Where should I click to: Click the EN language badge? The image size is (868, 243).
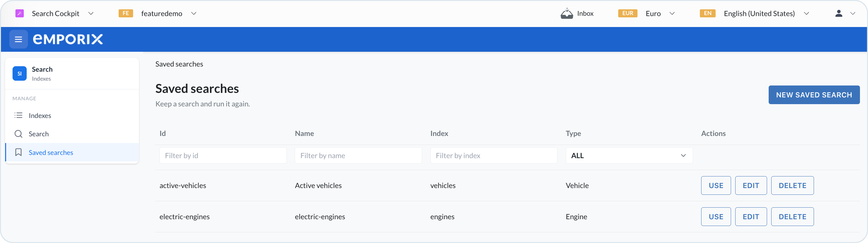tap(708, 14)
